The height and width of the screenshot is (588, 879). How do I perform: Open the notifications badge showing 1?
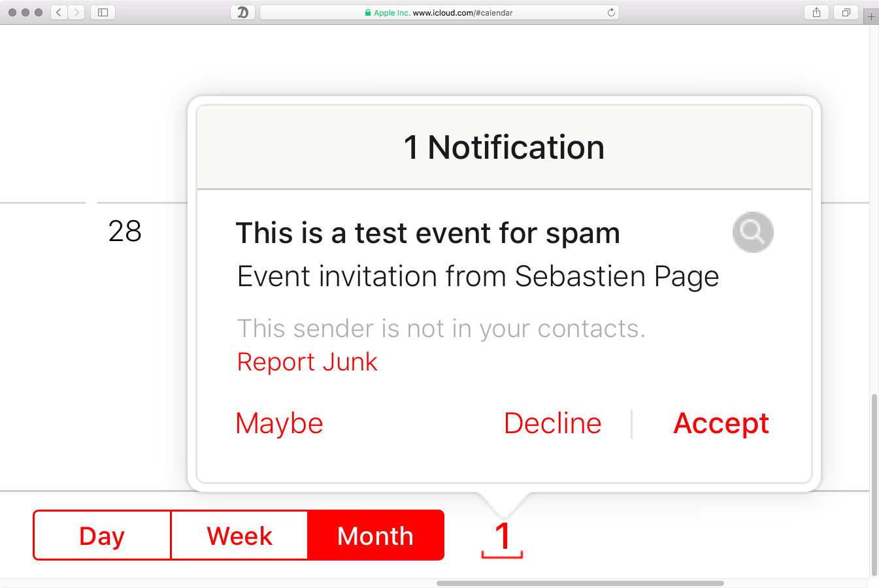tap(502, 536)
